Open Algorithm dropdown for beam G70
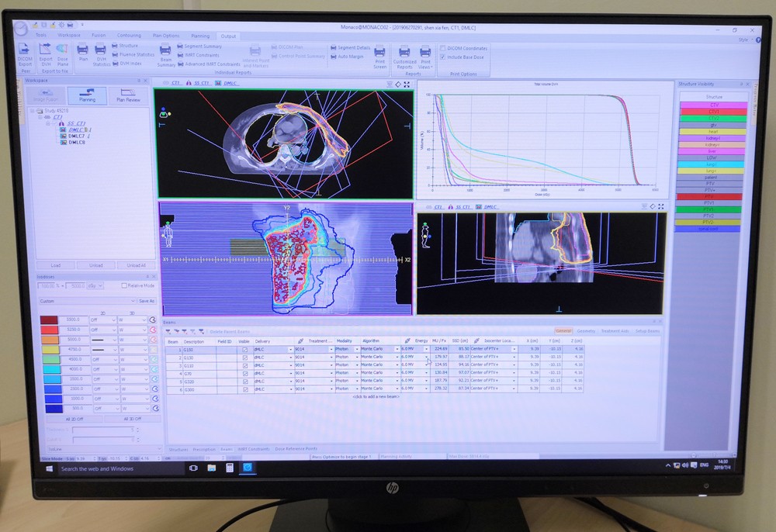 [x=397, y=373]
